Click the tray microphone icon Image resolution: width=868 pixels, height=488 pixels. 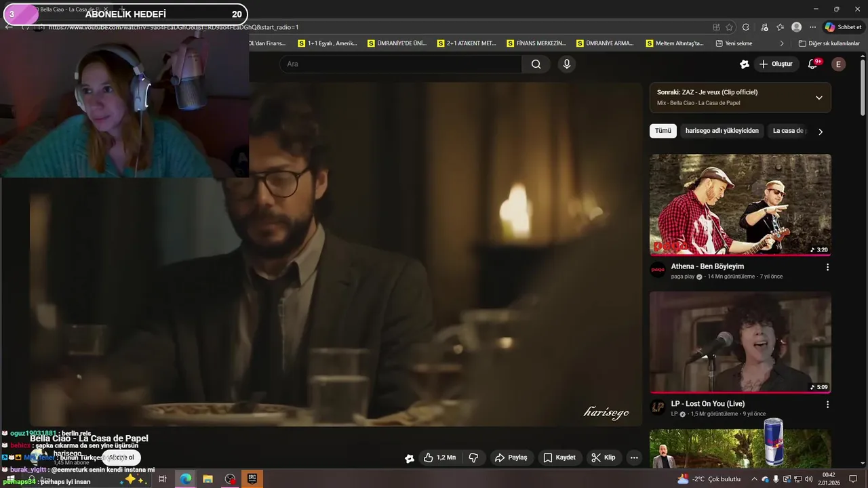[776, 479]
